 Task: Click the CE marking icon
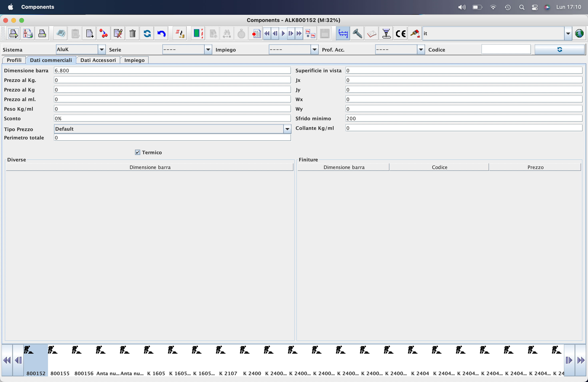400,33
